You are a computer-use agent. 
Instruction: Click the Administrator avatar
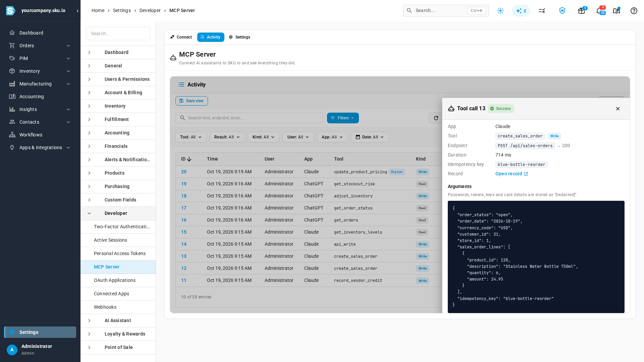click(x=12, y=350)
